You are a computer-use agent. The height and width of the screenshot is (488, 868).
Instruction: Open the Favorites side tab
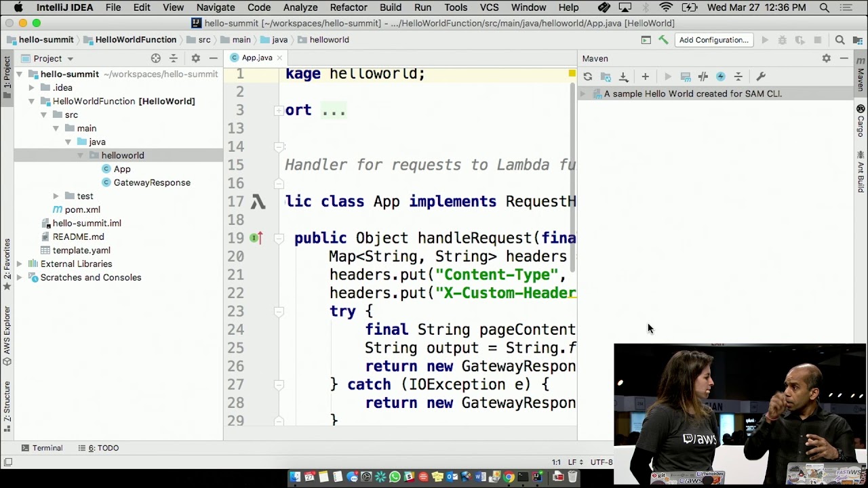pyautogui.click(x=7, y=264)
